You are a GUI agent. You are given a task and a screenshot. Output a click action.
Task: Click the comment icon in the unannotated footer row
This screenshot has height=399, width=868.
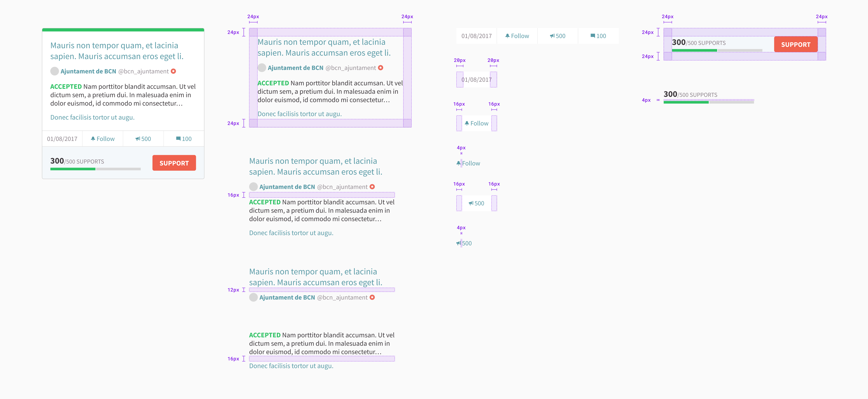(x=593, y=36)
